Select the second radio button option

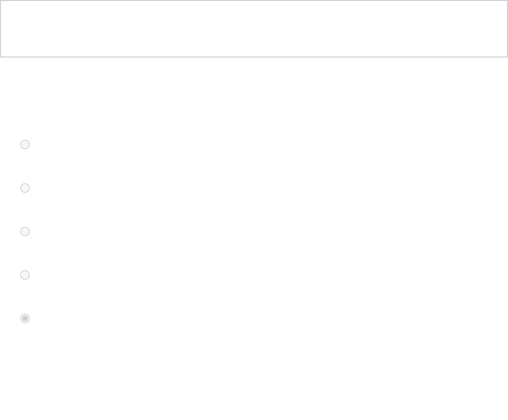25,188
